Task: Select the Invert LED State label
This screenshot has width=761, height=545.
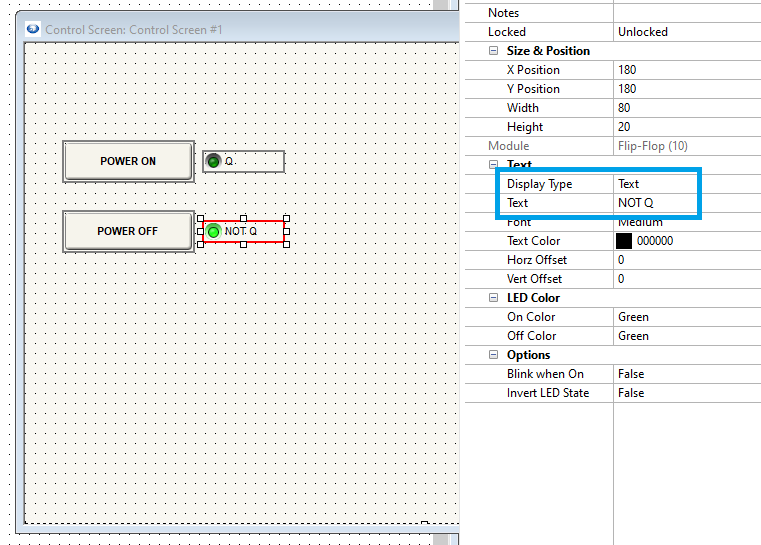Action: [548, 393]
